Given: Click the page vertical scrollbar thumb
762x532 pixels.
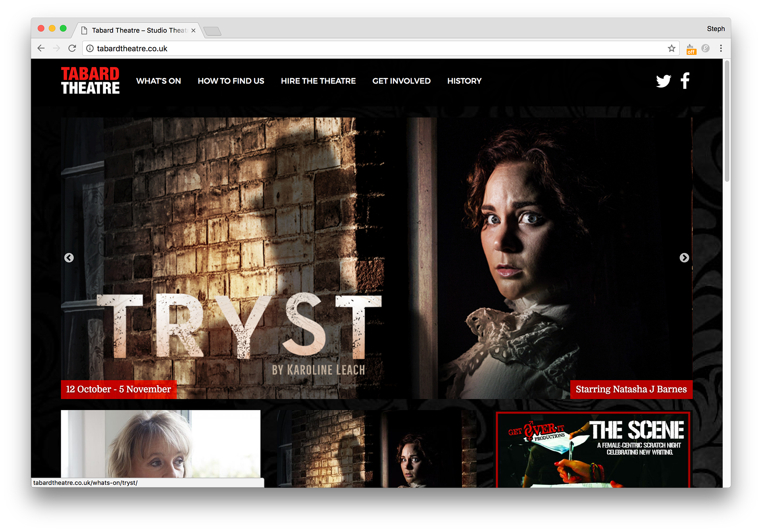Looking at the screenshot, I should click(x=727, y=121).
